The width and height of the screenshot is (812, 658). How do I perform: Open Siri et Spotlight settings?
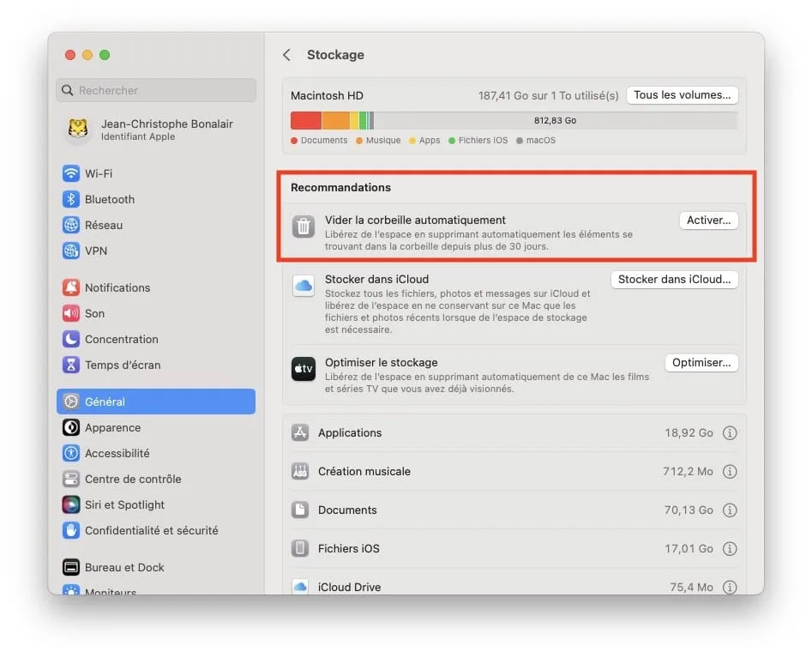coord(156,504)
